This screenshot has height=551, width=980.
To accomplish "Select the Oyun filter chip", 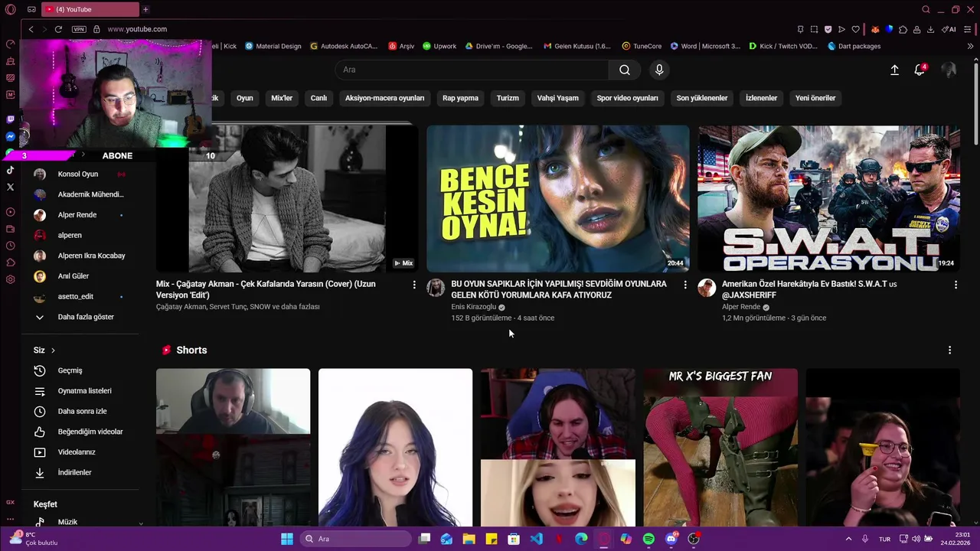I will point(245,98).
